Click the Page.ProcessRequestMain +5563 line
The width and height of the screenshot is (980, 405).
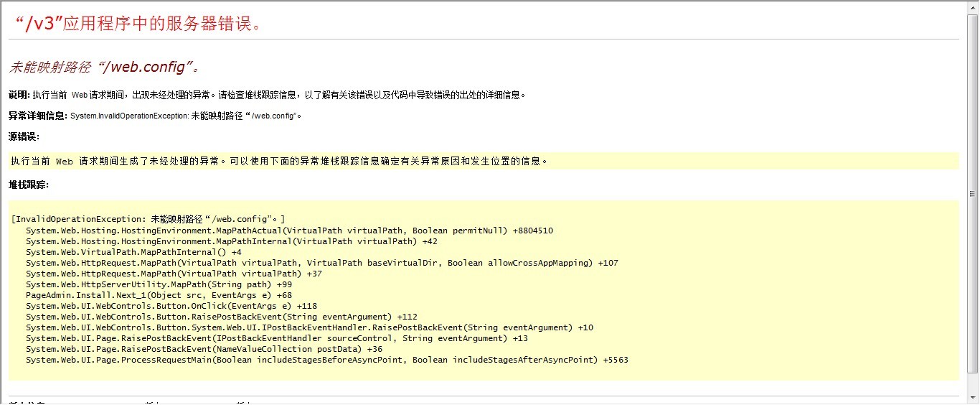coord(326,360)
